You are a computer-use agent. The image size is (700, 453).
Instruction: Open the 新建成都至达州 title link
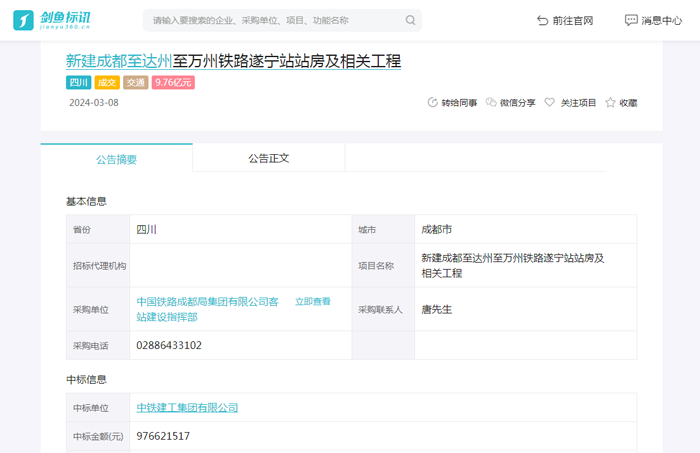119,61
